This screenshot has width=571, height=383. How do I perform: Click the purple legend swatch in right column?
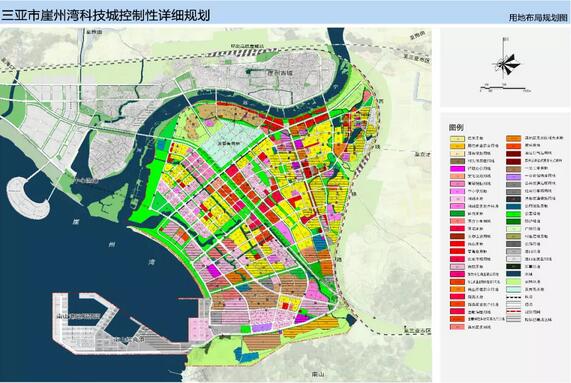click(513, 176)
